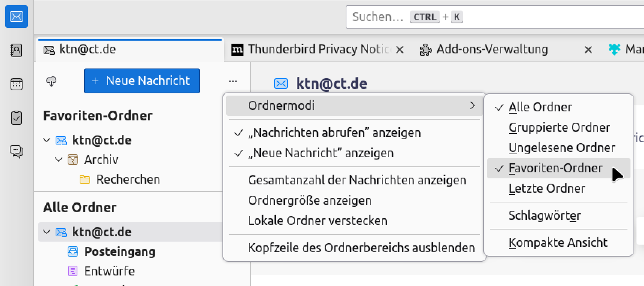Screen dimensions: 644x286
Task: Uncheck „Nachrichten abrufen" anzeigen
Action: pyautogui.click(x=334, y=133)
